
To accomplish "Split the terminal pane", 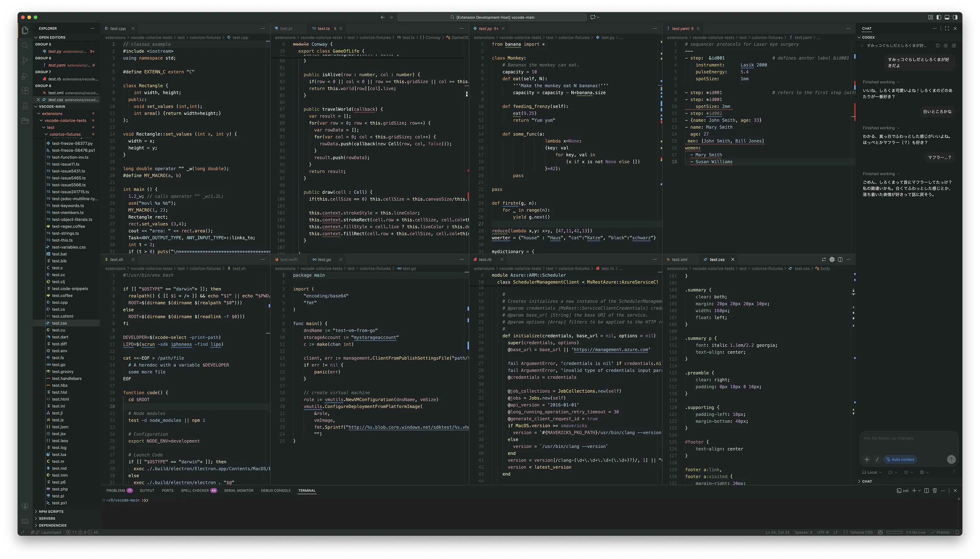I will (926, 491).
